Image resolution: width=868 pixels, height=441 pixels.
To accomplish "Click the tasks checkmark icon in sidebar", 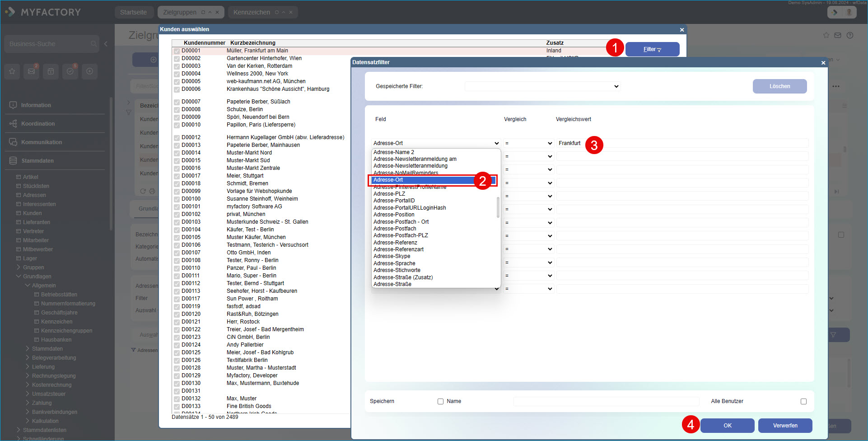I will [70, 71].
